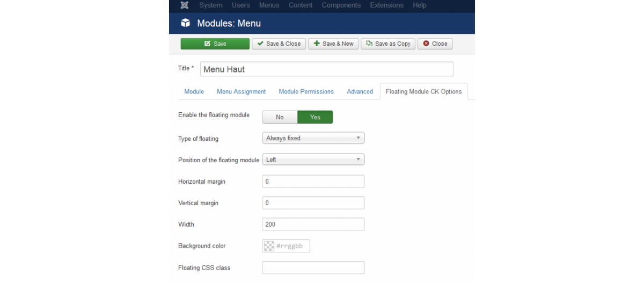Image resolution: width=644 pixels, height=282 pixels.
Task: Click Save & Close button
Action: click(279, 44)
